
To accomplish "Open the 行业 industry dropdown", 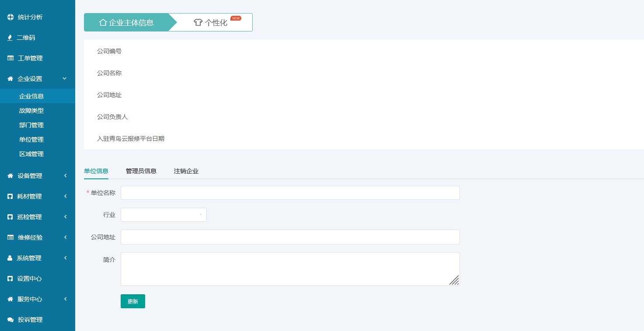I will [x=164, y=215].
